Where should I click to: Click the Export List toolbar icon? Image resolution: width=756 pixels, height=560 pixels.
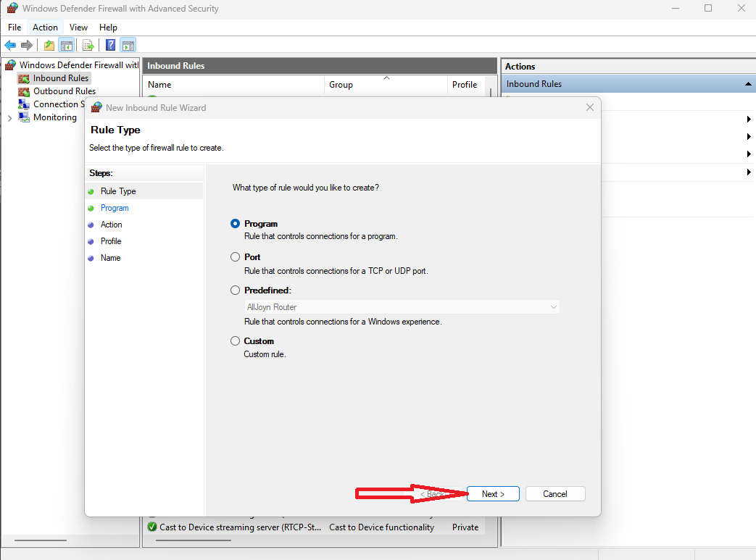tap(88, 45)
